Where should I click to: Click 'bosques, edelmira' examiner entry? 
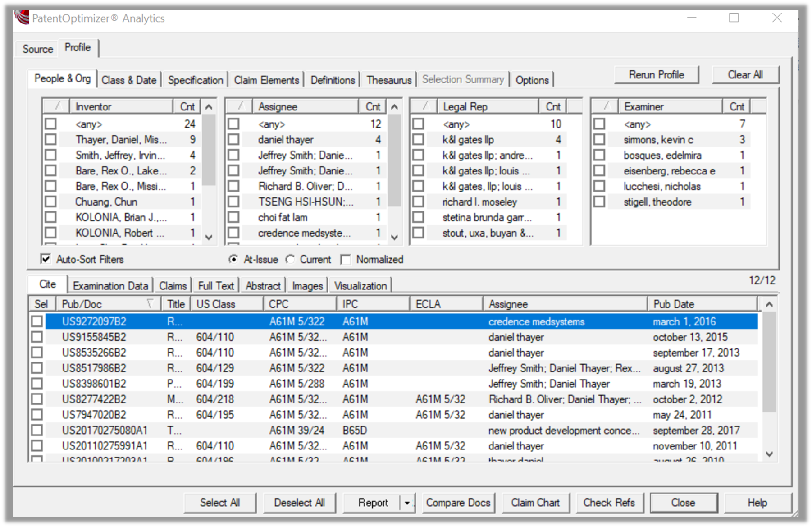[x=662, y=155]
